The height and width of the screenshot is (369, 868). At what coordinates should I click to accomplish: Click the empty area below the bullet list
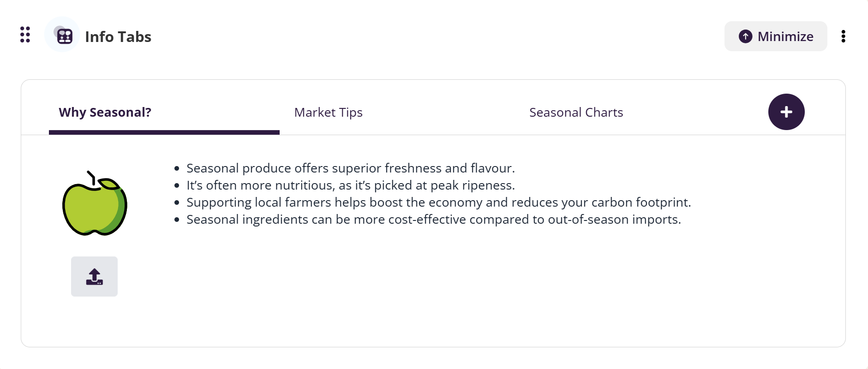(x=434, y=286)
